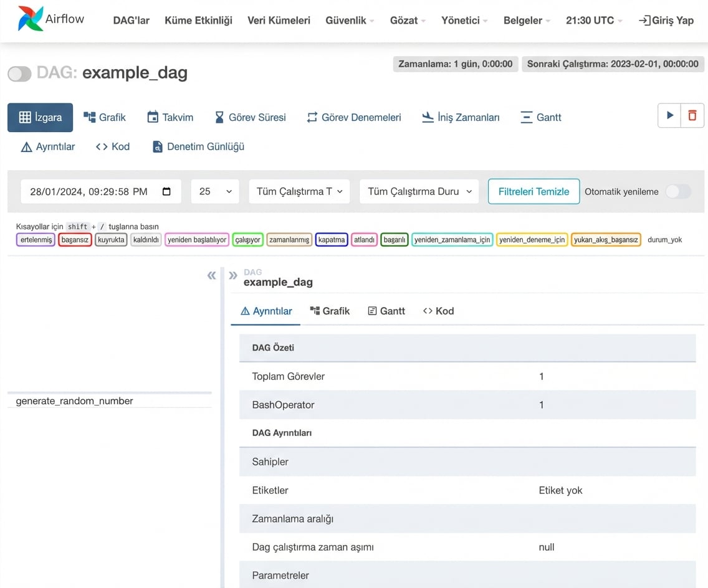Viewport: 708px width, 588px height.
Task: Expand the Tüm Çalıştırma Türleri dropdown
Action: tap(299, 192)
